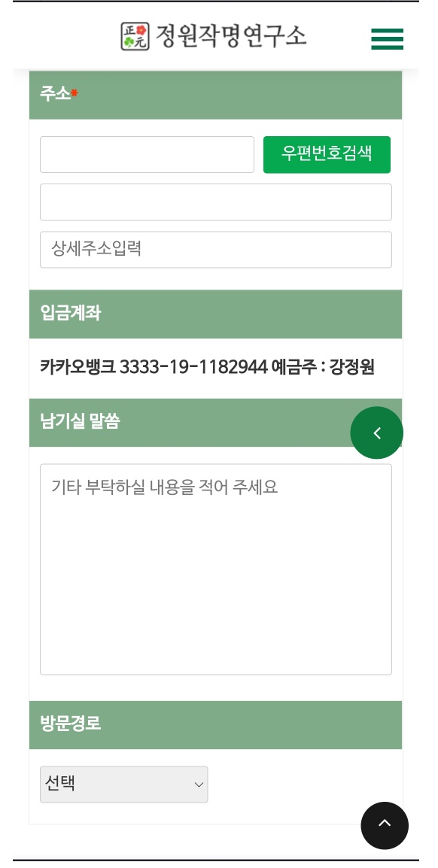This screenshot has width=438, height=868.
Task: Click the 카카오뱅크 bank name text
Action: coord(78,367)
